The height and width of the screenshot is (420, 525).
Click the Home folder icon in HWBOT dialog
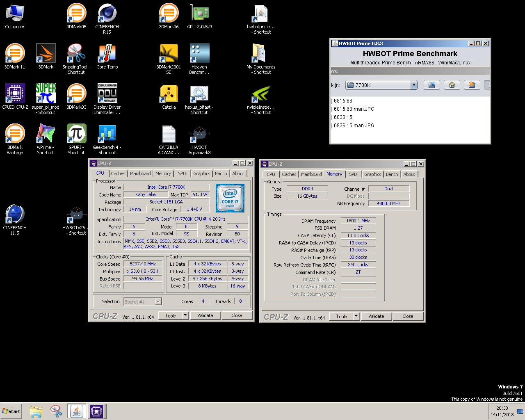452,85
